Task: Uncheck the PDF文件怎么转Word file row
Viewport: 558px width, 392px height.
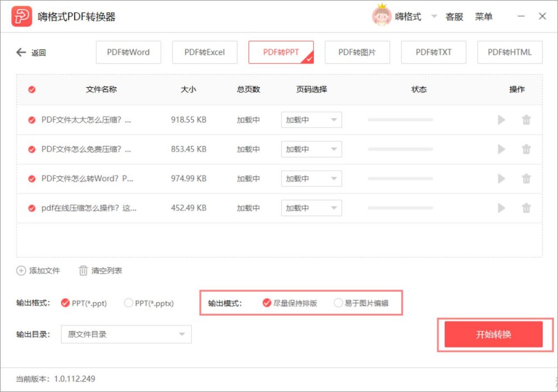Action: pos(32,179)
